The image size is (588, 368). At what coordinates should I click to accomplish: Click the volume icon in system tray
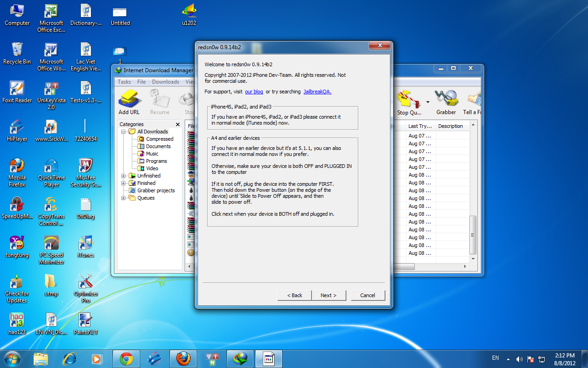pos(520,359)
